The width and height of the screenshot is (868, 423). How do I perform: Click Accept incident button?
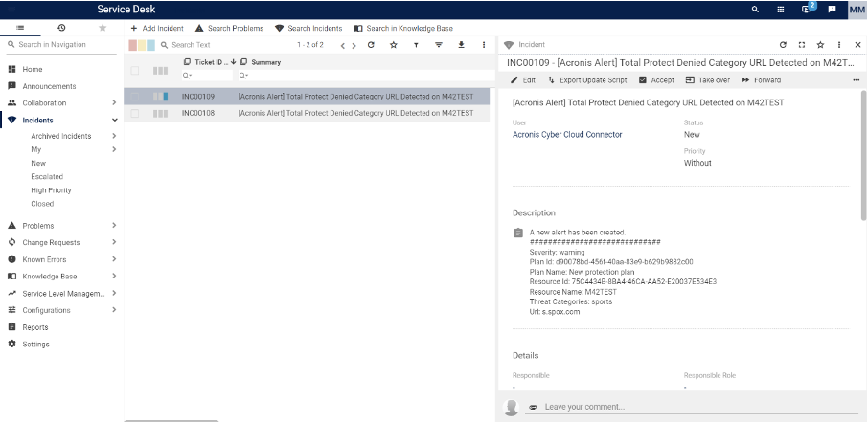pos(656,80)
